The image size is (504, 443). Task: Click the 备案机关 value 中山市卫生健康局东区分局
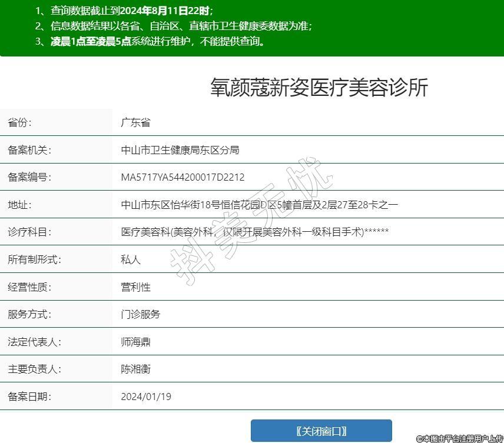click(180, 150)
